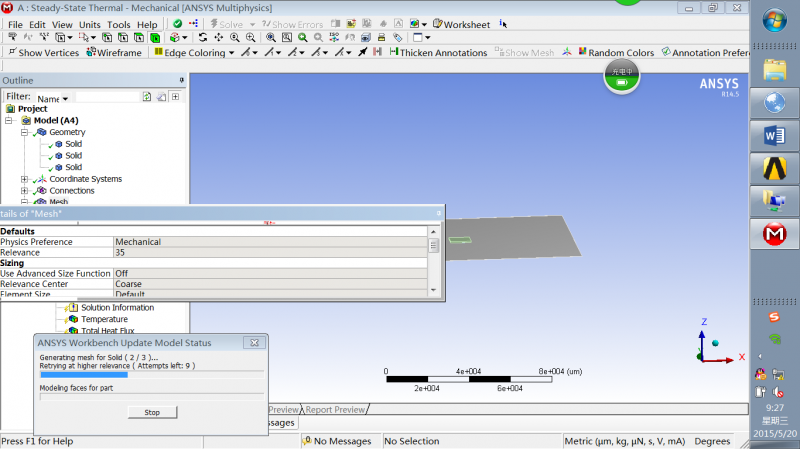The height and width of the screenshot is (449, 800).
Task: Open the Edit menu
Action: click(37, 24)
